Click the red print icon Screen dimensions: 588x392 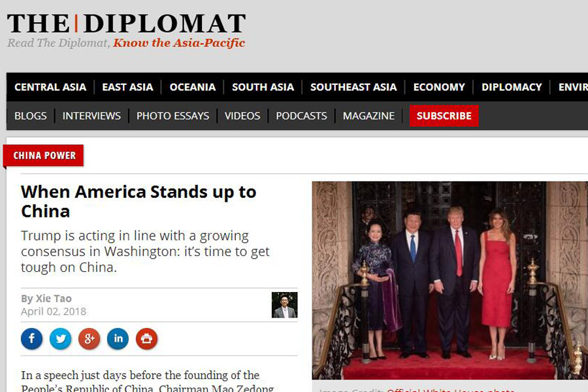tap(146, 338)
